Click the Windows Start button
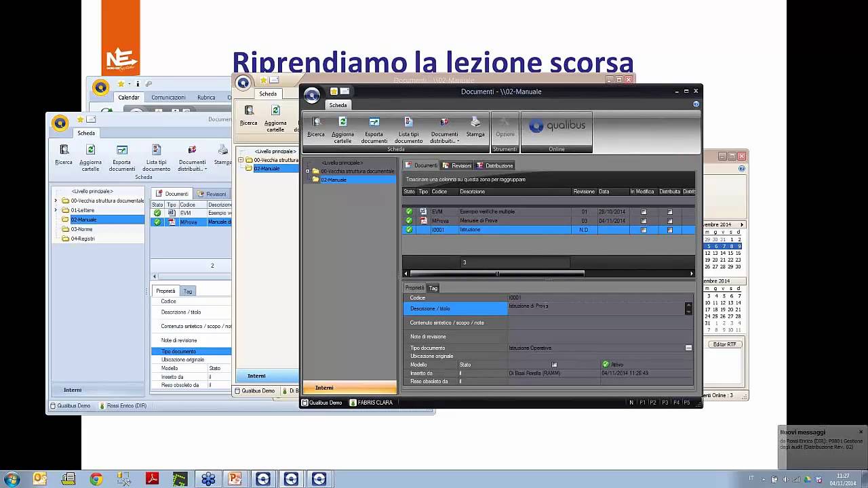The width and height of the screenshot is (868, 488). (11, 479)
